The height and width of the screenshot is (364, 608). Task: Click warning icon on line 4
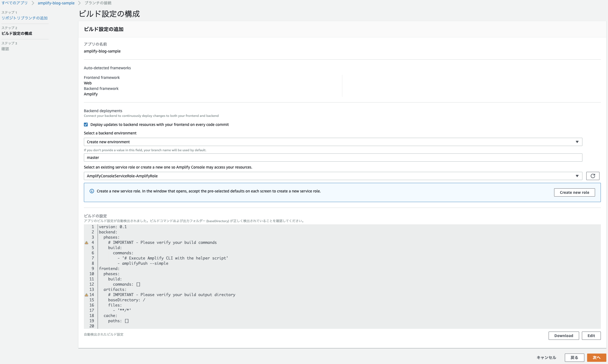(x=86, y=242)
